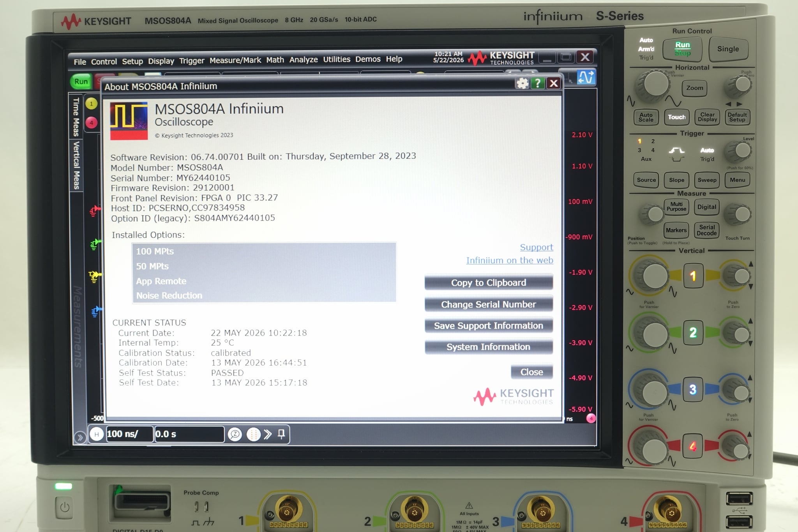
Task: Select the Noise Reduction installed option
Action: 264,295
